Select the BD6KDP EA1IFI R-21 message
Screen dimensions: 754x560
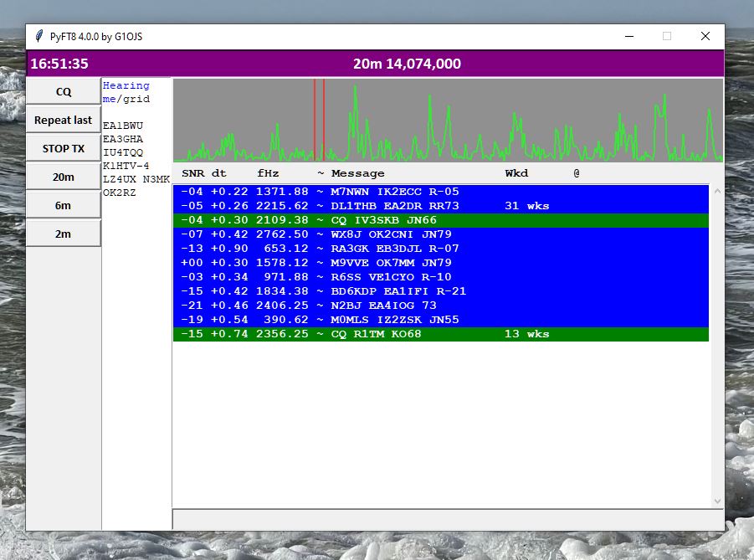440,291
